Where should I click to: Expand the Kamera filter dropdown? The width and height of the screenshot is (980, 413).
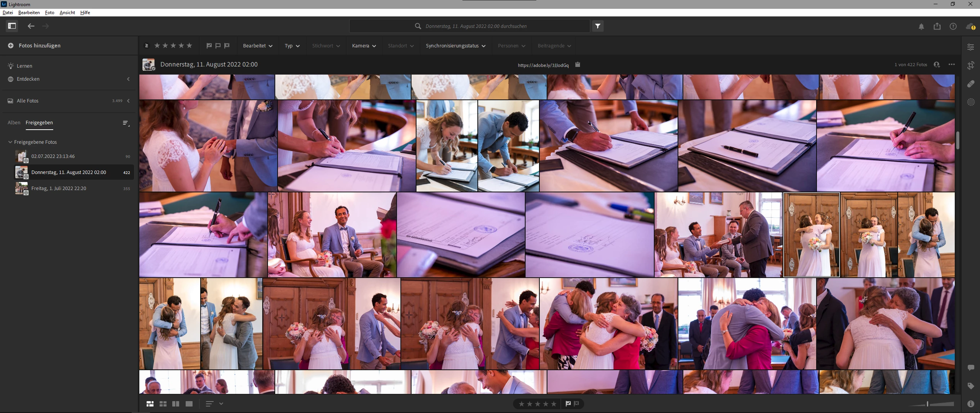pos(364,46)
